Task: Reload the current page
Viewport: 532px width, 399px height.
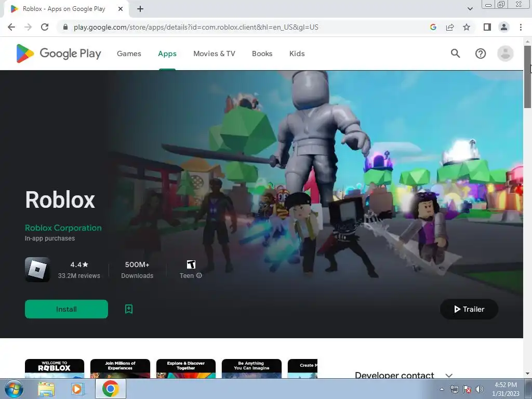Action: click(x=45, y=27)
